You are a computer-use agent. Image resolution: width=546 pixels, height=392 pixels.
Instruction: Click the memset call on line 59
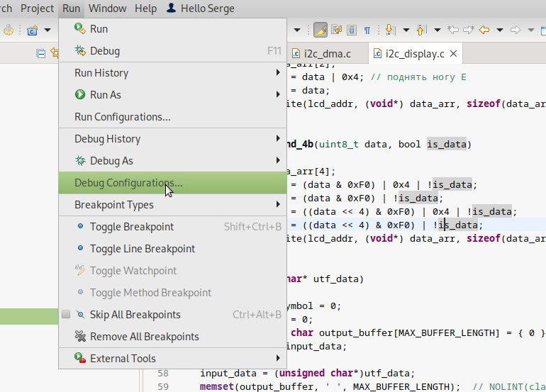[216, 386]
